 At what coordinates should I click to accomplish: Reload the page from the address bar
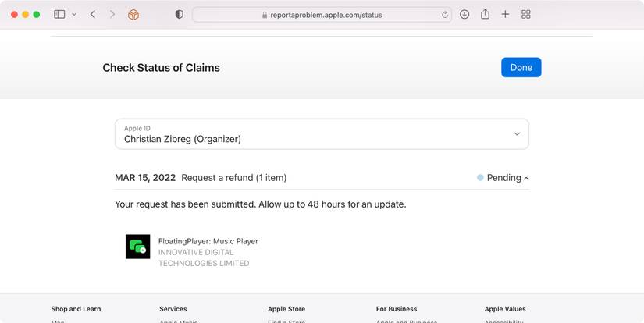445,15
